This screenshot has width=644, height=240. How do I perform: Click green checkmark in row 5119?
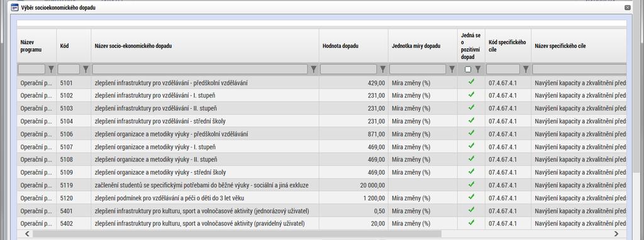click(471, 184)
